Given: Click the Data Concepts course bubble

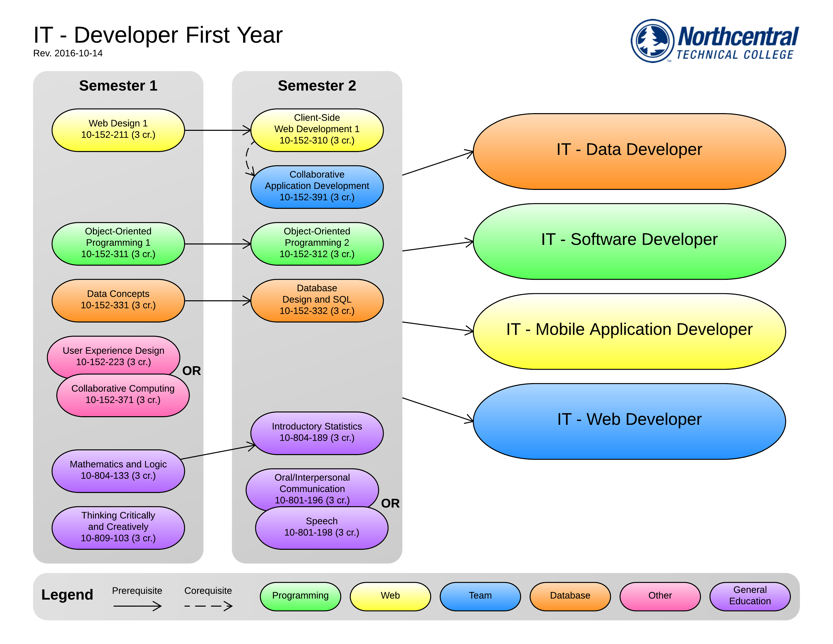Looking at the screenshot, I should click(118, 300).
